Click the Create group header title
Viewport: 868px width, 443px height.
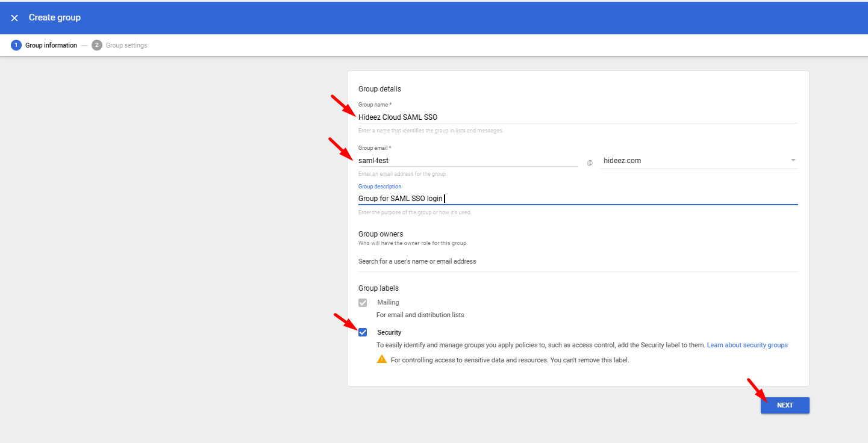[55, 18]
